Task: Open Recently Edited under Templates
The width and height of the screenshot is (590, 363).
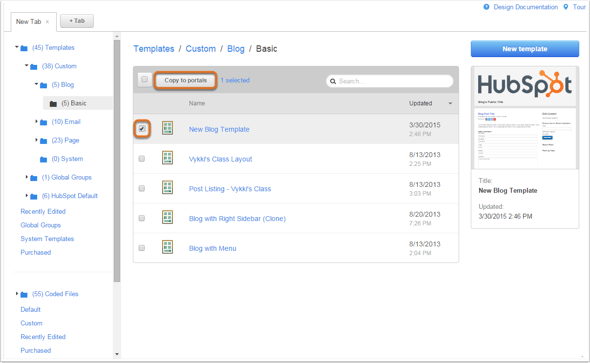Action: pyautogui.click(x=43, y=211)
